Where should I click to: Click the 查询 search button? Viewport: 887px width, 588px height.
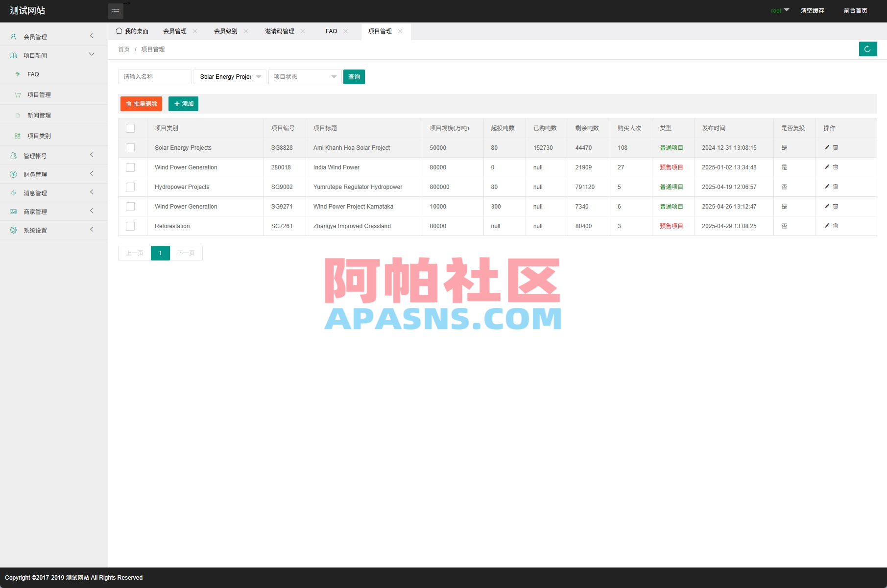(x=354, y=76)
